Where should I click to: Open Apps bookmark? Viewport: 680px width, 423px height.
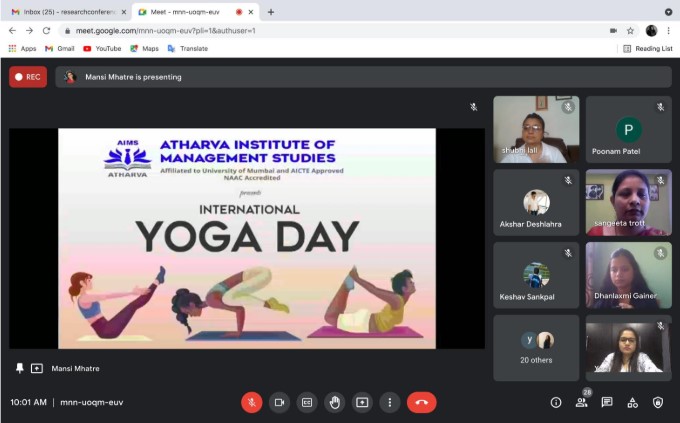pyautogui.click(x=22, y=49)
